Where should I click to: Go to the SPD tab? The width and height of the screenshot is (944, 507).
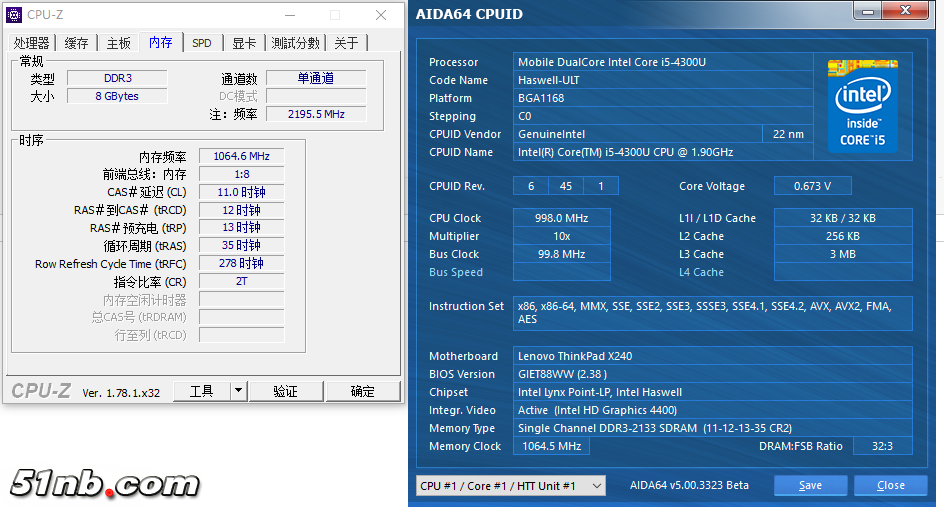pos(202,43)
